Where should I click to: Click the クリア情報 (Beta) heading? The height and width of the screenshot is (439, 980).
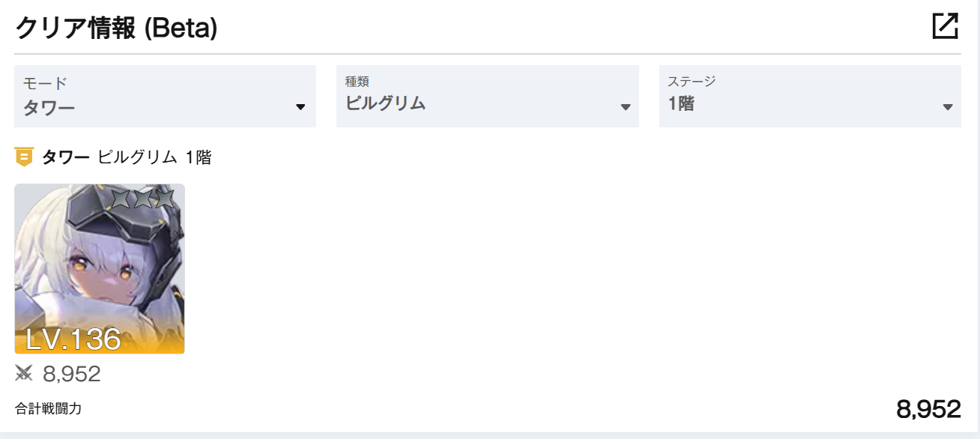point(116,28)
